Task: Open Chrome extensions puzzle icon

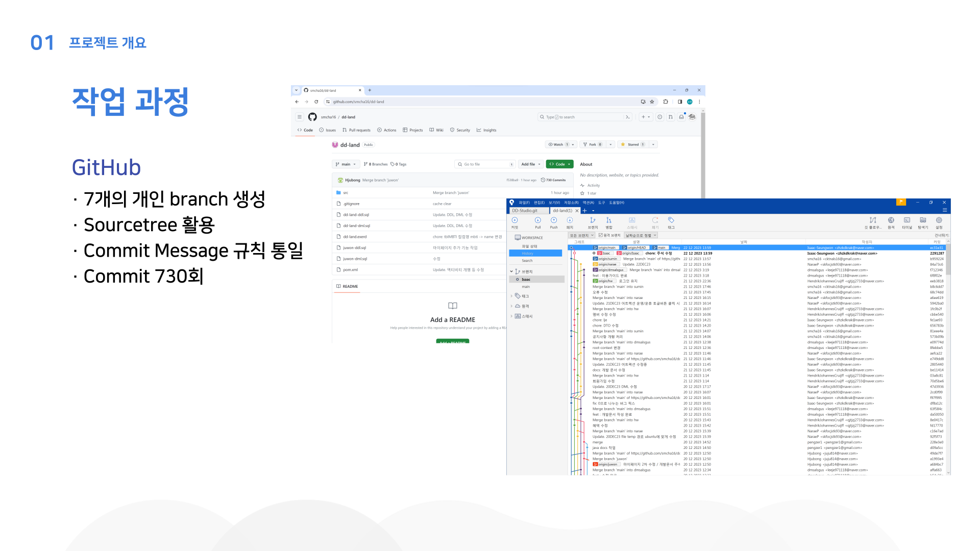Action: [x=666, y=102]
